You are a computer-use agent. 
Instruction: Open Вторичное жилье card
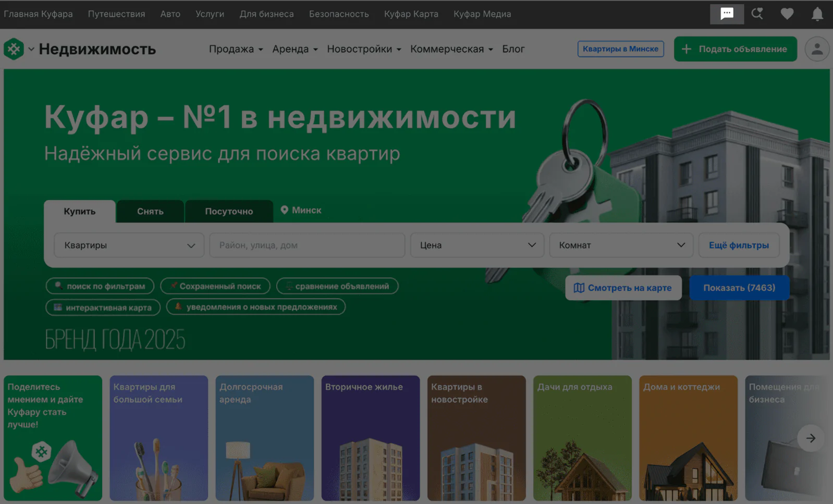371,438
